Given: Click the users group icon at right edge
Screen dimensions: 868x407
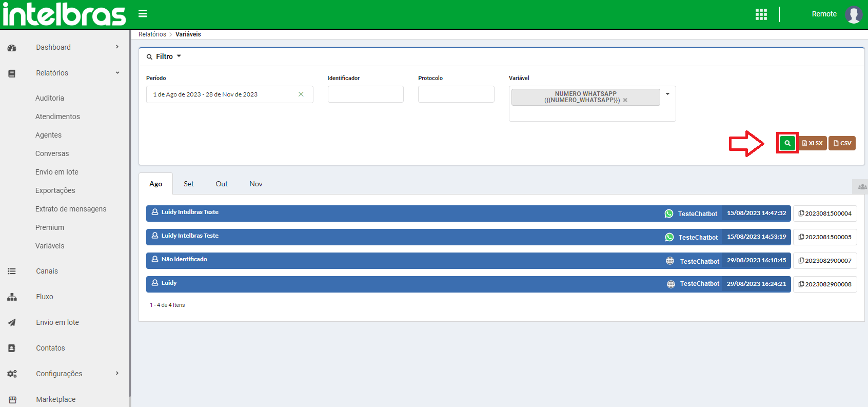Looking at the screenshot, I should click(x=862, y=187).
